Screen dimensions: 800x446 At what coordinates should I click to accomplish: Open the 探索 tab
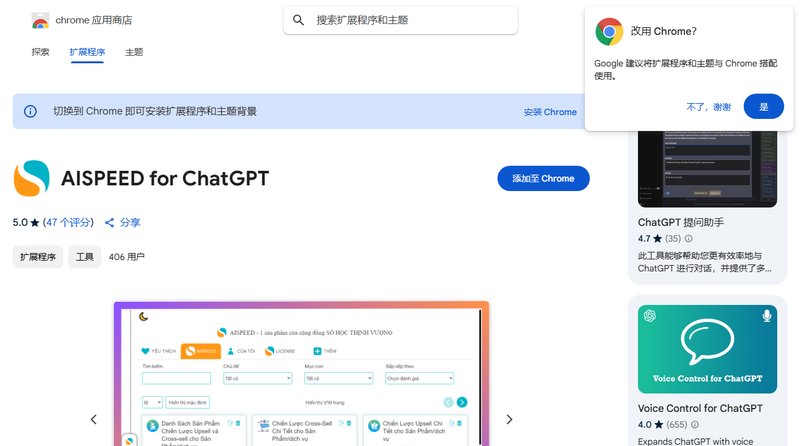coord(40,52)
